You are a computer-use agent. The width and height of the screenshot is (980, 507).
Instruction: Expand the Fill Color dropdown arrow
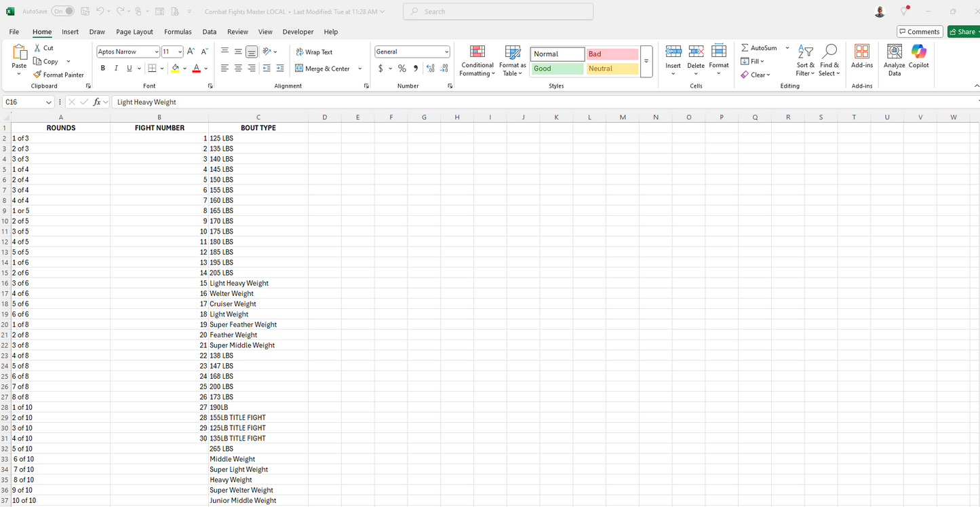(183, 69)
